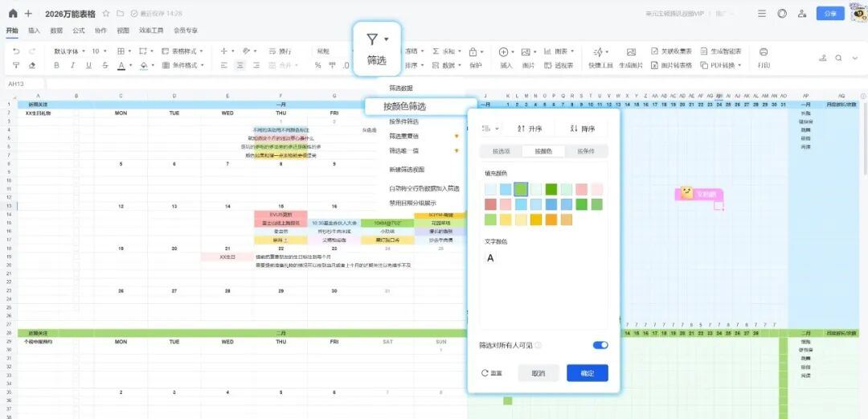Click the home icon
The height and width of the screenshot is (419, 868).
pyautogui.click(x=12, y=14)
